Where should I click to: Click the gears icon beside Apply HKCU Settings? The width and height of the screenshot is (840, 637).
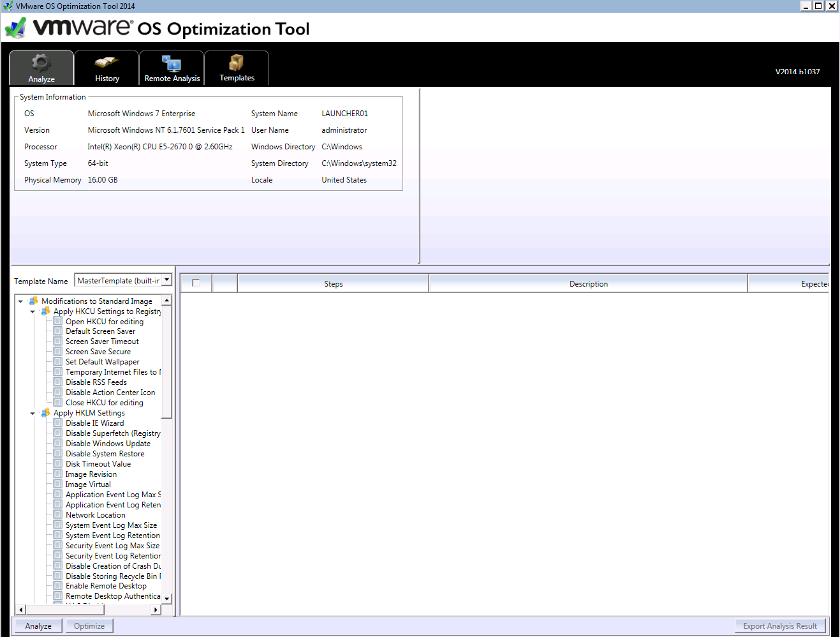pos(46,311)
